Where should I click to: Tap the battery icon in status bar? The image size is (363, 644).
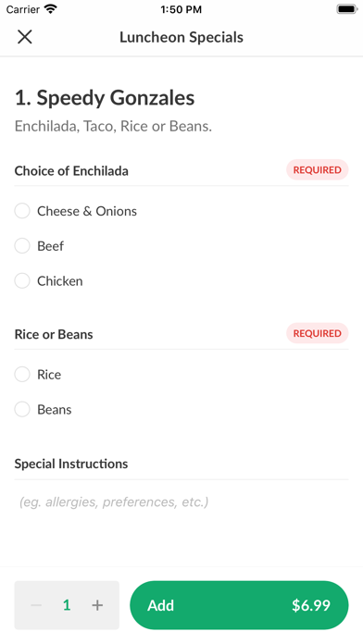pyautogui.click(x=347, y=9)
